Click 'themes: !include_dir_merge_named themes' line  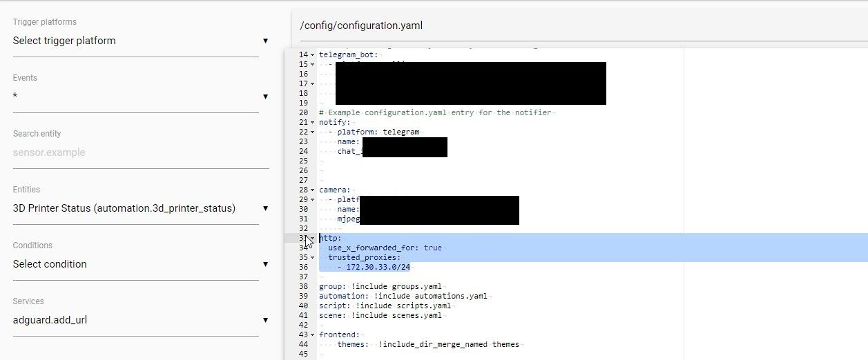pos(428,344)
